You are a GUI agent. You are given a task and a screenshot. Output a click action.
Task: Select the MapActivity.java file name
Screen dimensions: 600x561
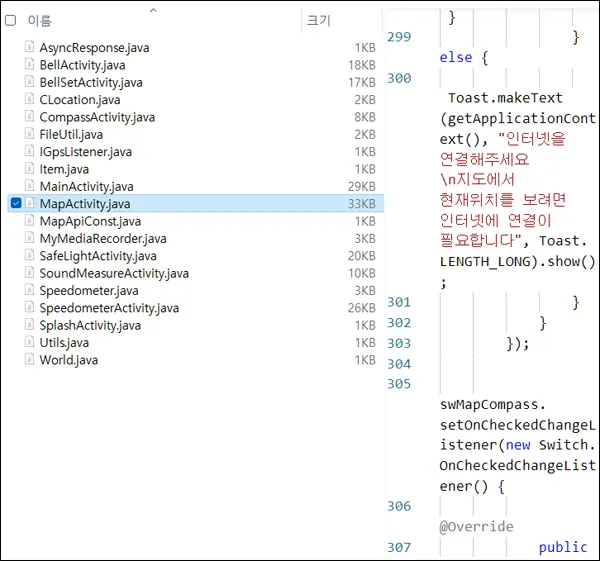coord(85,204)
